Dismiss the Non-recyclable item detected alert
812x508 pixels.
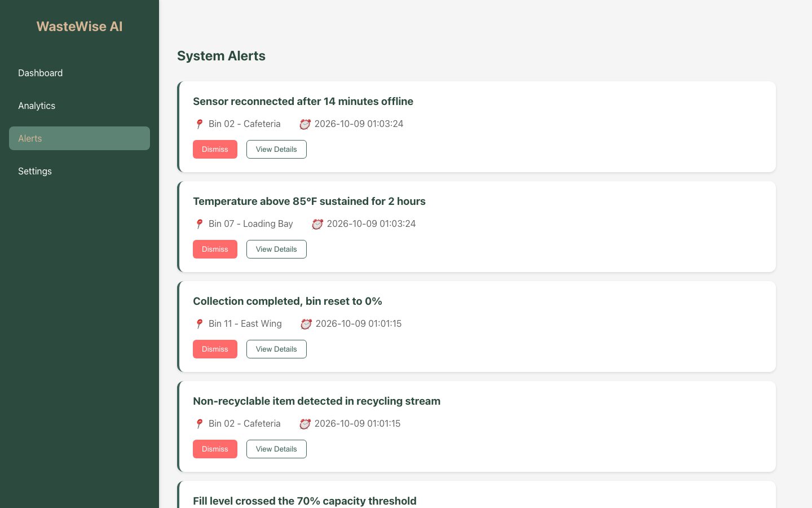coord(215,449)
